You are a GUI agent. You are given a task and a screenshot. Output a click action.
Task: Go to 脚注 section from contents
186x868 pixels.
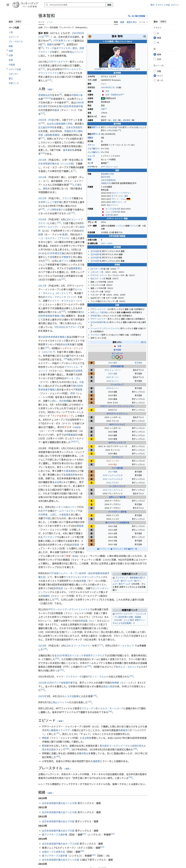pos(11,79)
